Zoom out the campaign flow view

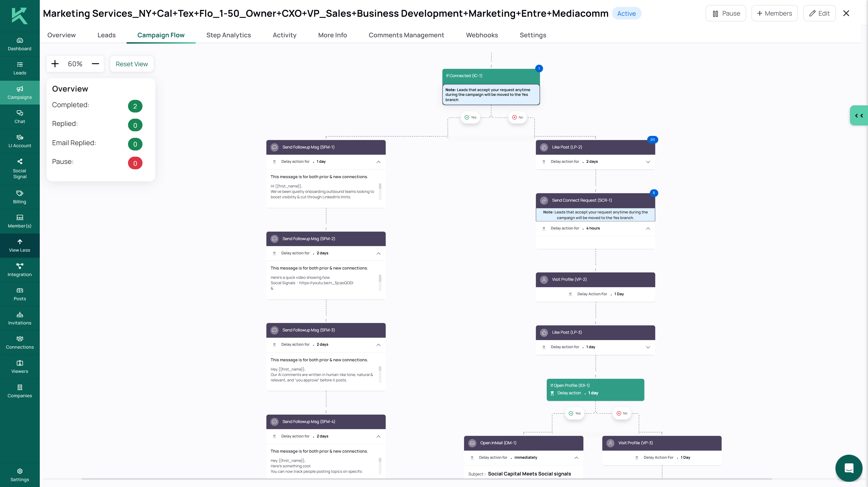pos(95,64)
